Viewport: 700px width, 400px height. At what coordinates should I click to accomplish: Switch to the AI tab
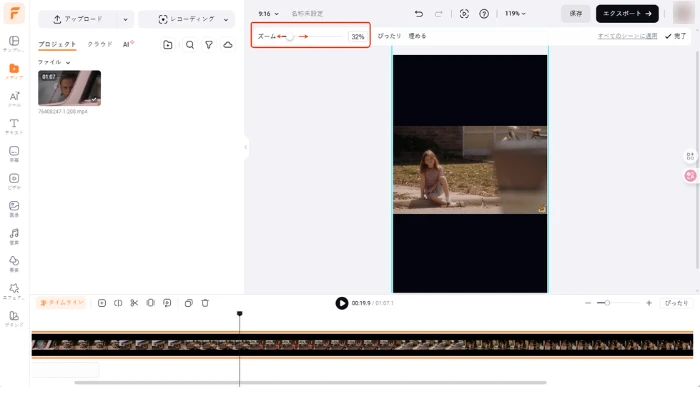click(127, 45)
